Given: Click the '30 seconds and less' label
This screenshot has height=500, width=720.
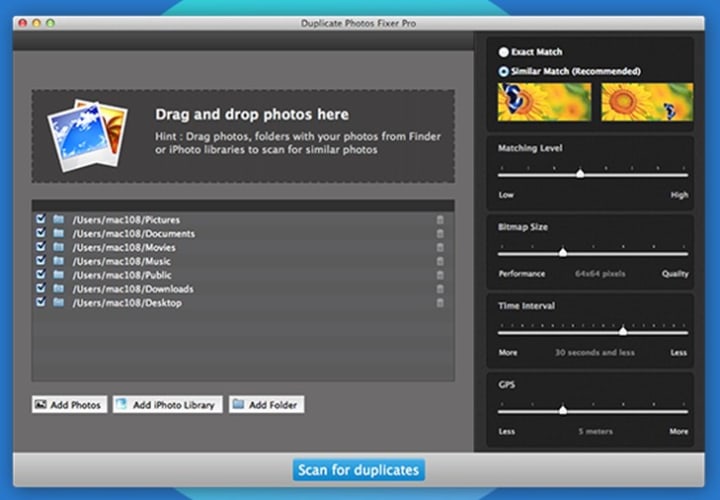Looking at the screenshot, I should click(595, 353).
